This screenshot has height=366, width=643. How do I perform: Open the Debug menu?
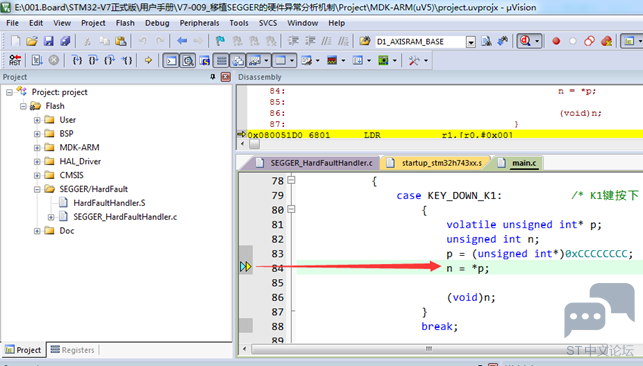(x=157, y=23)
